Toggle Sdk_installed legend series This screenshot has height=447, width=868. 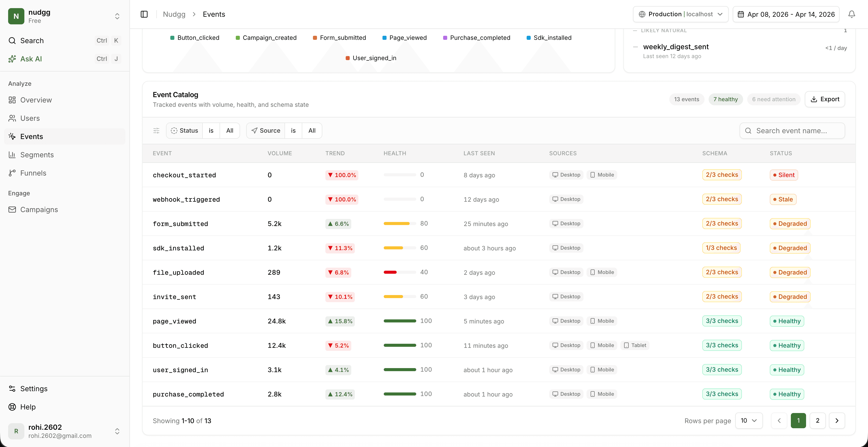[549, 38]
